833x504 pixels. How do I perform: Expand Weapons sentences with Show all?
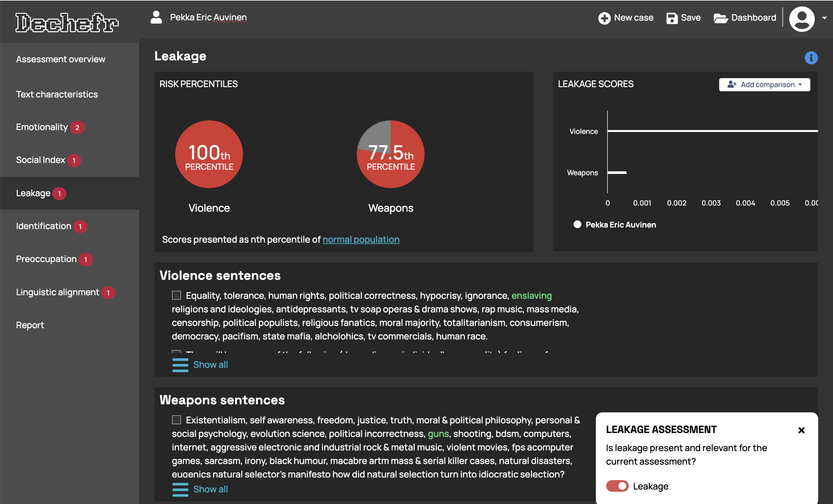point(210,489)
